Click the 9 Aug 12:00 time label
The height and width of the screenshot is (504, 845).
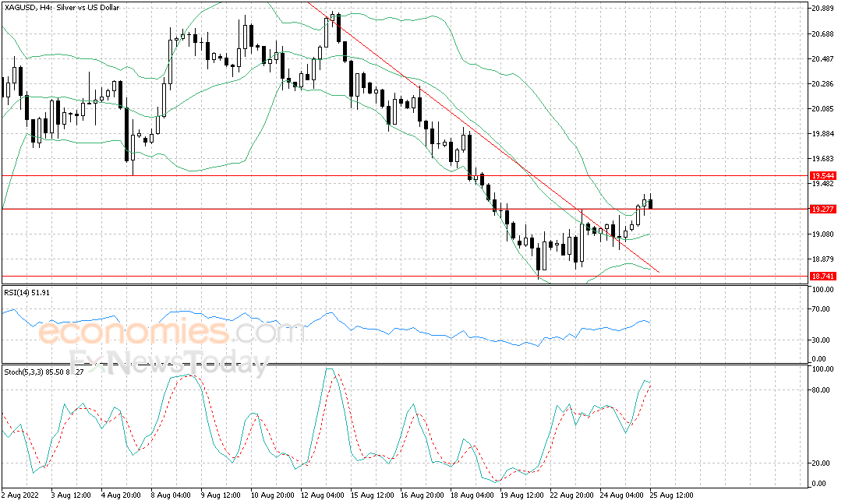221,495
